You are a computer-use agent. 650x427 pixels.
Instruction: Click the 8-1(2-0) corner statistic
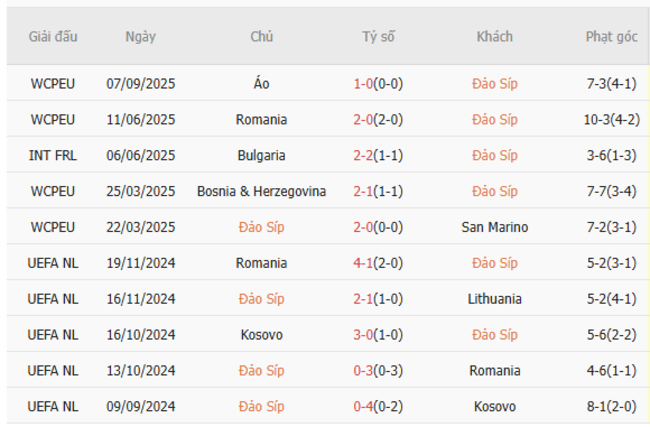pyautogui.click(x=611, y=407)
